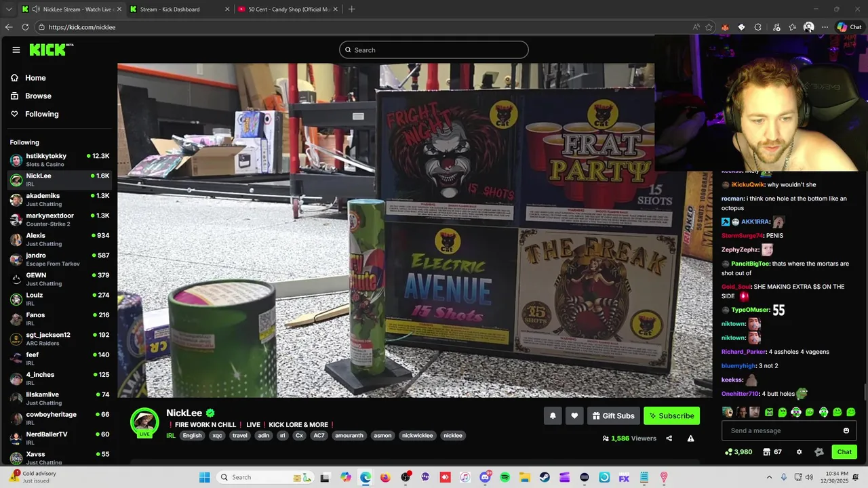Click the KICK logo
Screen dimensions: 868x488
coord(51,49)
